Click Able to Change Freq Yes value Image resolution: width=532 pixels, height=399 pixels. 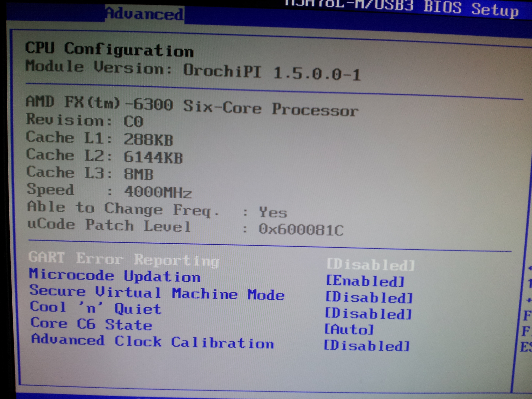(x=273, y=212)
